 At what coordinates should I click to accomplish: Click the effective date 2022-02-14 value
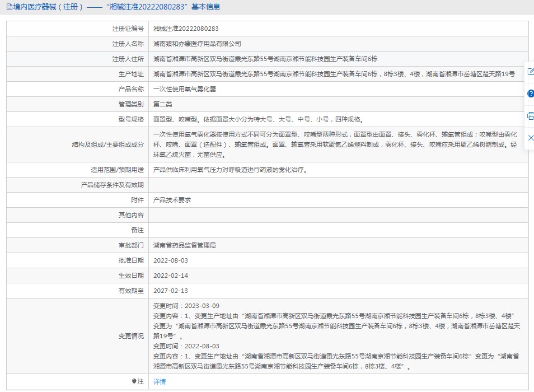171,276
